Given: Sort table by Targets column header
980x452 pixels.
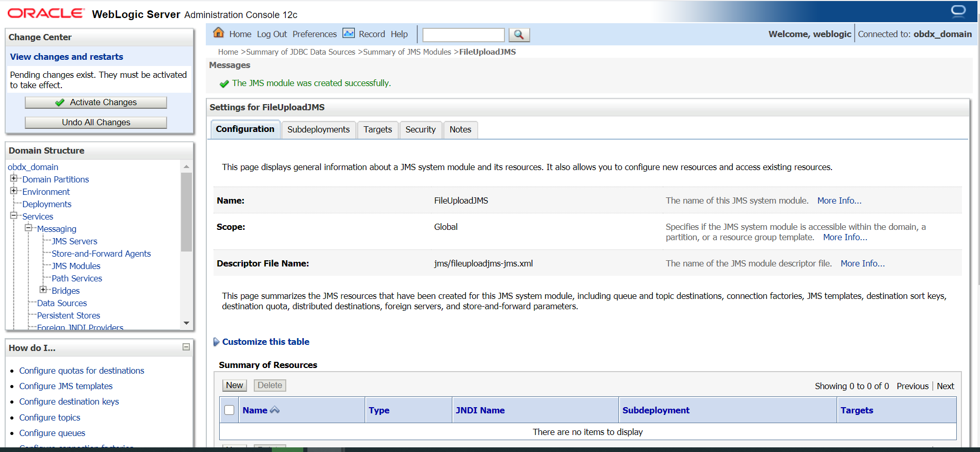Looking at the screenshot, I should pyautogui.click(x=857, y=410).
